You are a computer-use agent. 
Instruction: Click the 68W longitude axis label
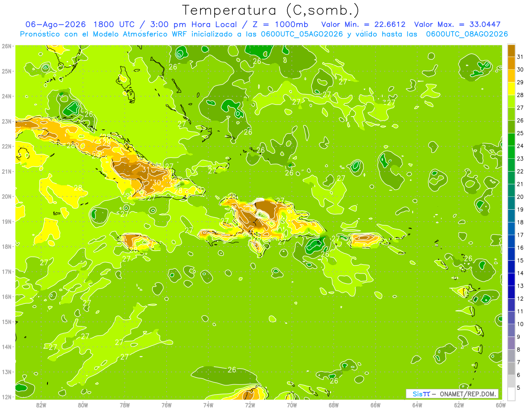[x=333, y=405]
